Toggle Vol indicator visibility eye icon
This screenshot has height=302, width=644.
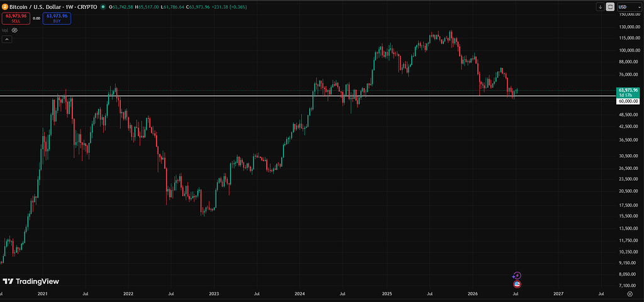(x=14, y=30)
